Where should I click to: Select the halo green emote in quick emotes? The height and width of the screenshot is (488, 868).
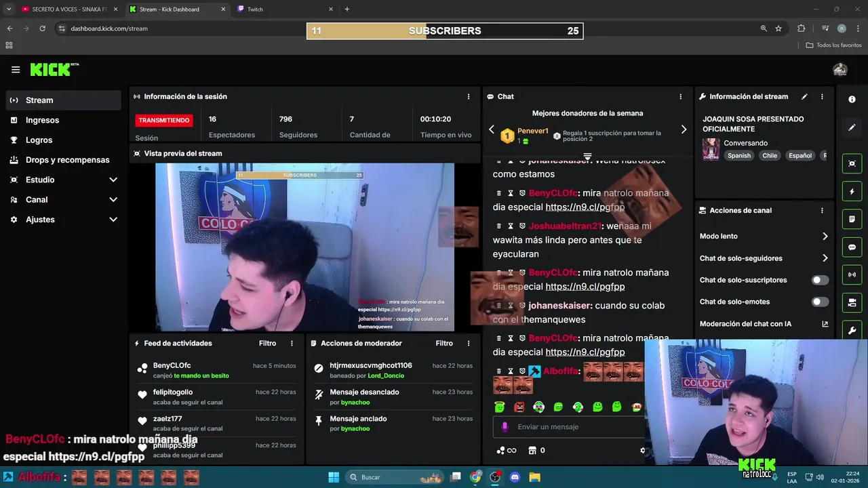coord(500,407)
